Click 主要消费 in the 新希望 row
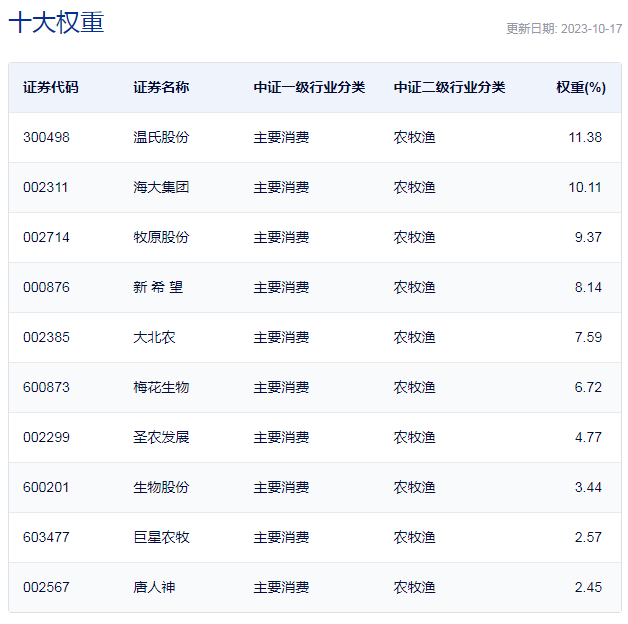Screen dimensions: 628x624 point(281,287)
